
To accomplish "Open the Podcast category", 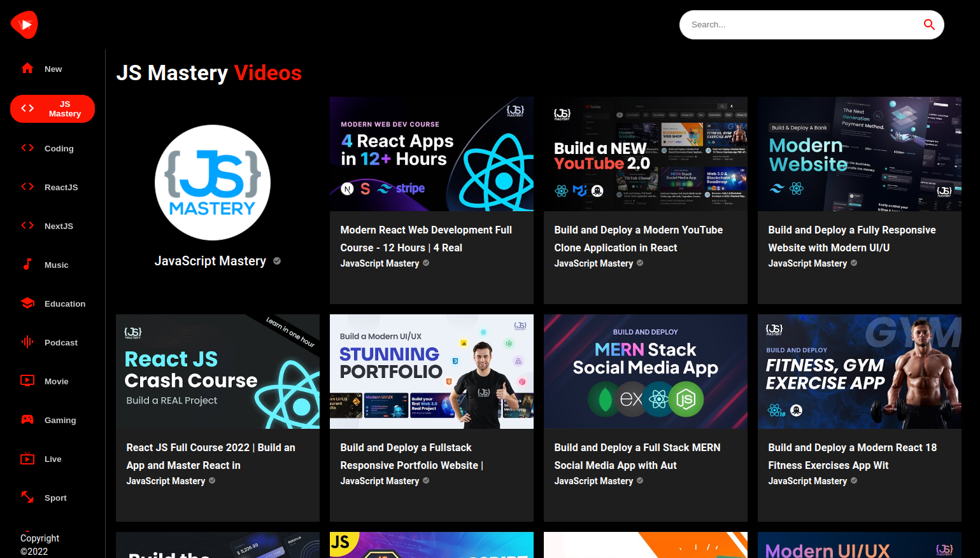I will point(52,342).
